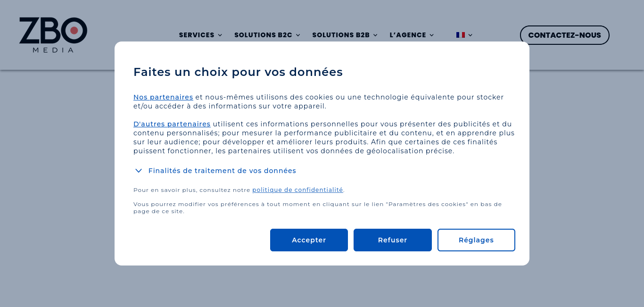Open the politique de confidentialité link
Screen dimensions: 644x307
tap(297, 190)
